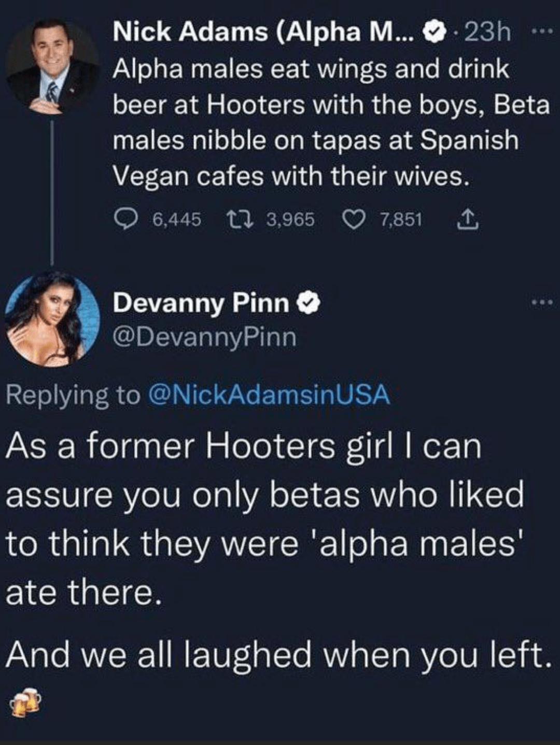Screen dimensions: 560x745
Task: Click the beer mugs emoji in the reply
Action: 24,702
